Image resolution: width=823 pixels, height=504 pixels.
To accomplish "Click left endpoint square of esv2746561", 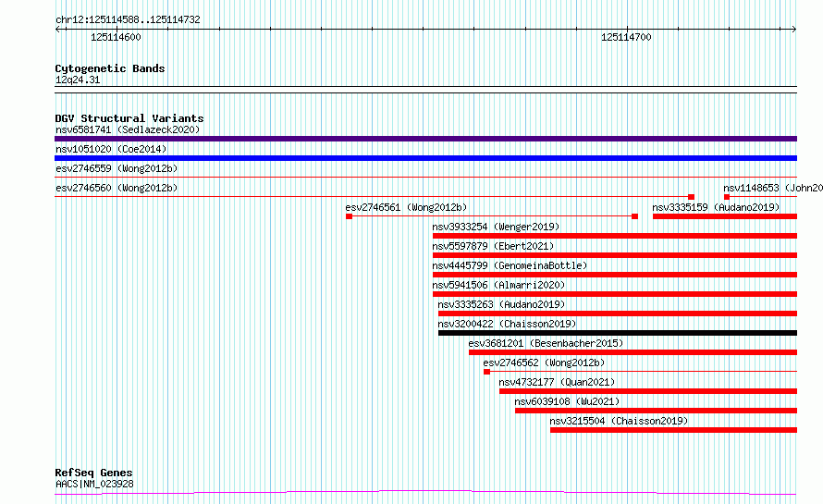I will [x=349, y=216].
